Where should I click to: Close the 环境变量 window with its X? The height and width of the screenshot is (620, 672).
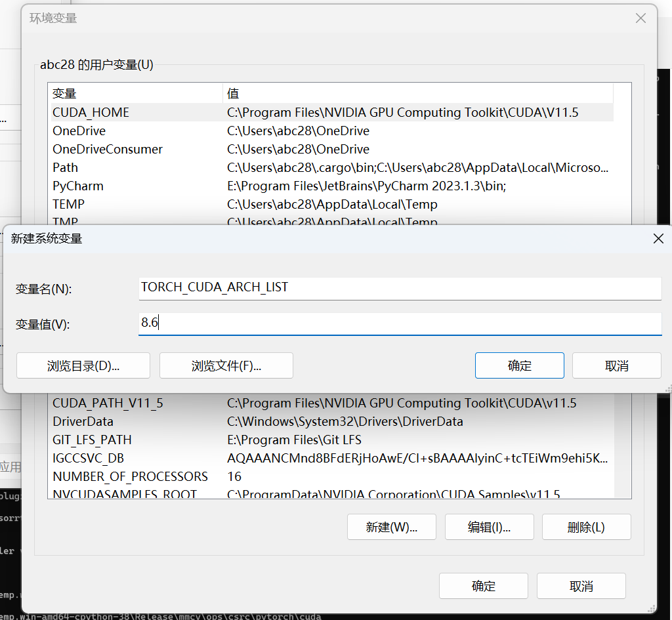[x=640, y=18]
